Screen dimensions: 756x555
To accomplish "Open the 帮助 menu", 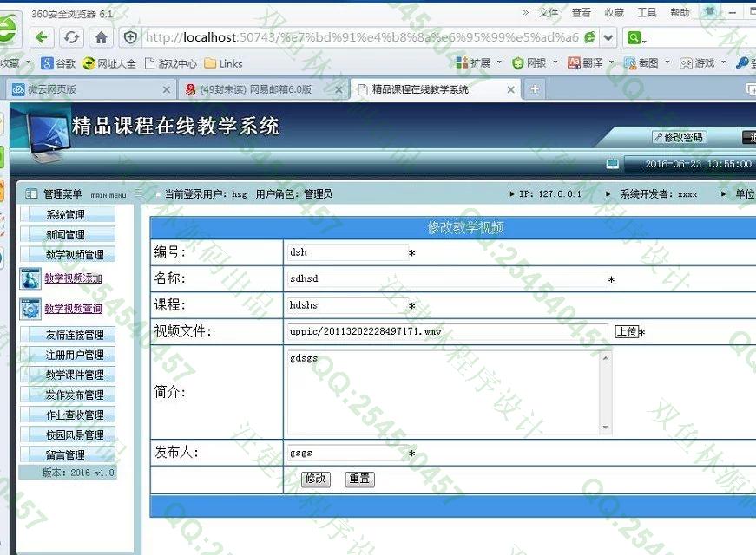I will pyautogui.click(x=680, y=12).
